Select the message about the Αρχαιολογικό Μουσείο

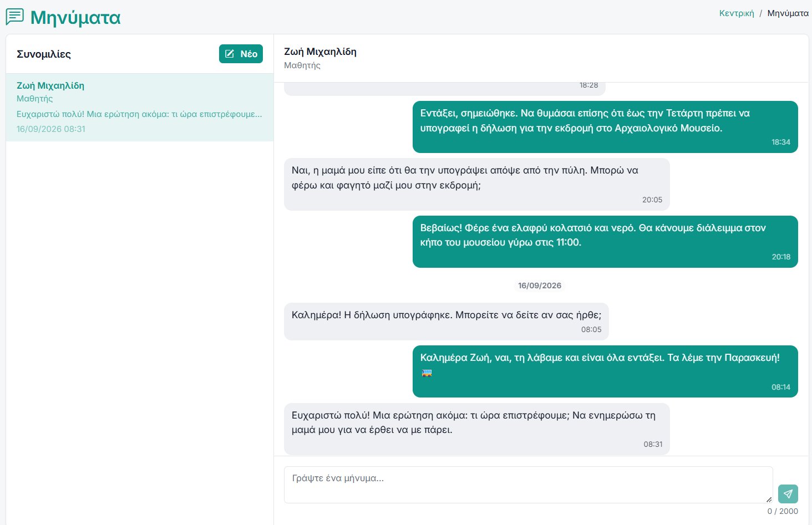point(605,127)
